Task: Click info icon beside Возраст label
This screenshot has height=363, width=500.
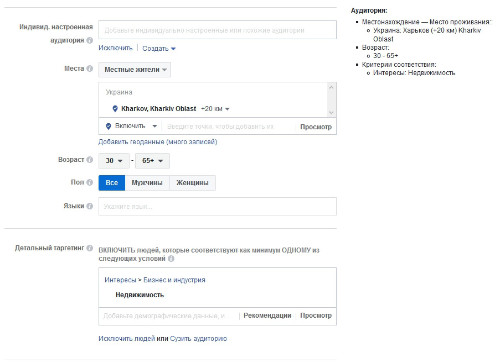Action: (90, 160)
